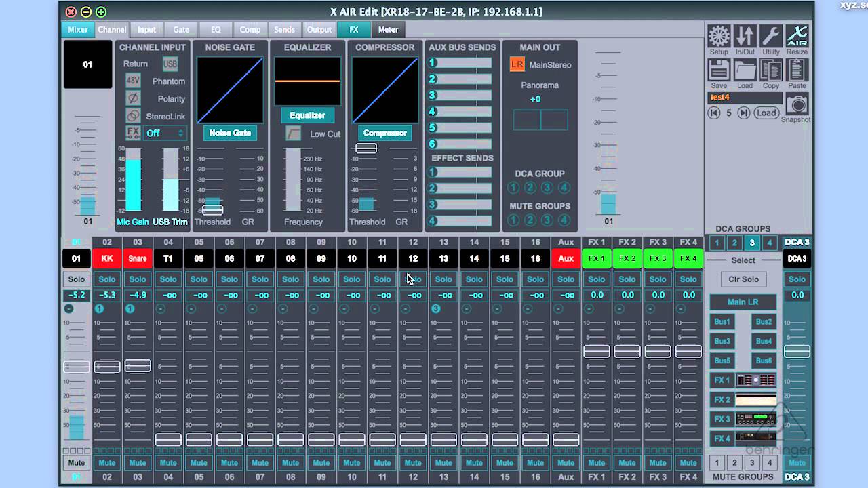
Task: Open the In/Out routing icon
Action: (745, 35)
